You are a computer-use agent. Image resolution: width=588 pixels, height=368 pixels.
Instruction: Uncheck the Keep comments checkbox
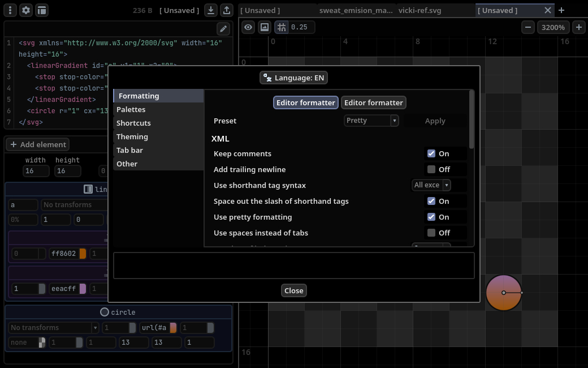click(431, 153)
